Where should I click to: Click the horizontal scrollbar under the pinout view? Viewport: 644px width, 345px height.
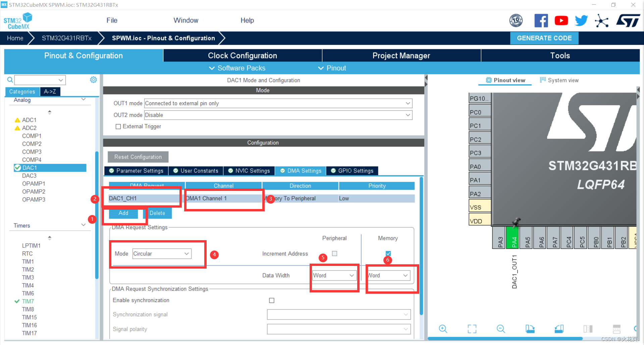(505, 339)
